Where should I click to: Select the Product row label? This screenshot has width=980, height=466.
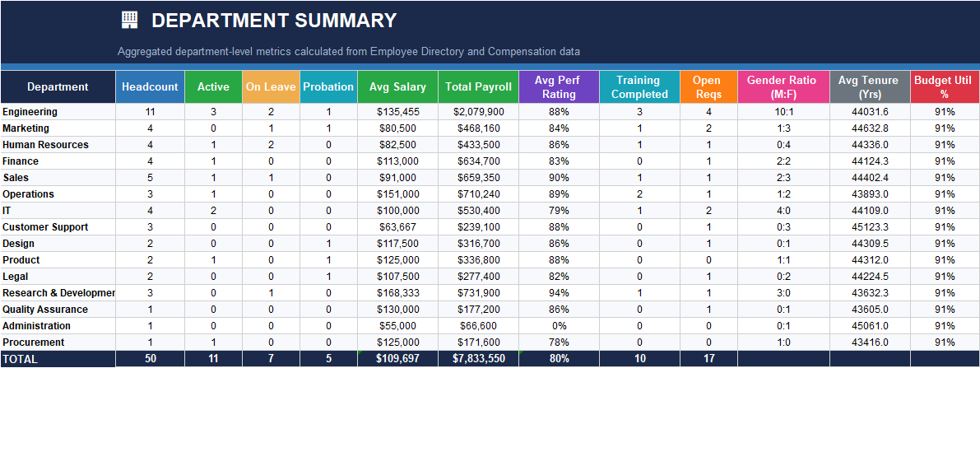pos(58,260)
